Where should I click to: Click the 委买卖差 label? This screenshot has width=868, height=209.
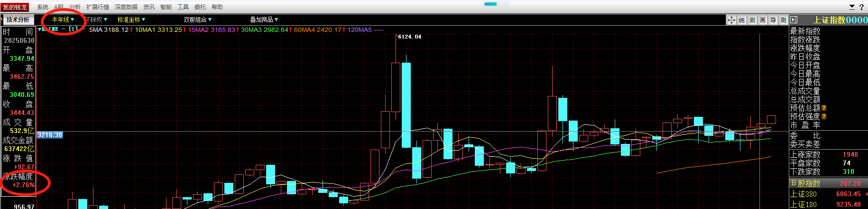pos(805,143)
